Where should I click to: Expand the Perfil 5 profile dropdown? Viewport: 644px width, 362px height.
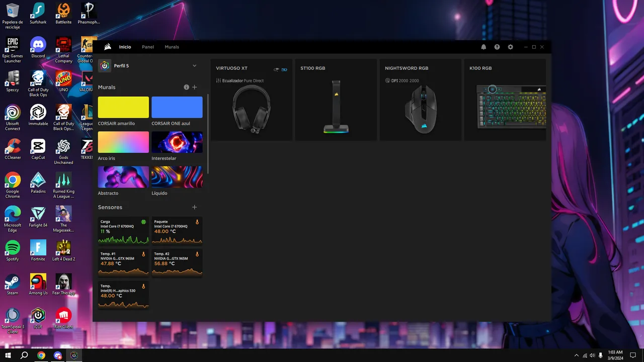coord(195,66)
